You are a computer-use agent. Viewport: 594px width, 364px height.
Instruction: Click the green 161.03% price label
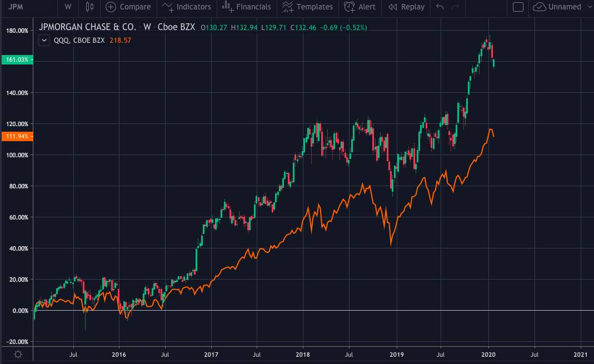pos(17,59)
